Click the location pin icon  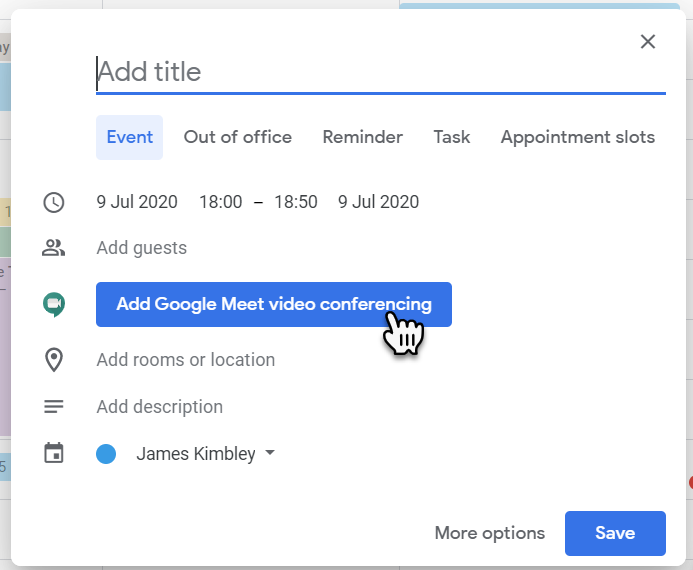(x=54, y=360)
